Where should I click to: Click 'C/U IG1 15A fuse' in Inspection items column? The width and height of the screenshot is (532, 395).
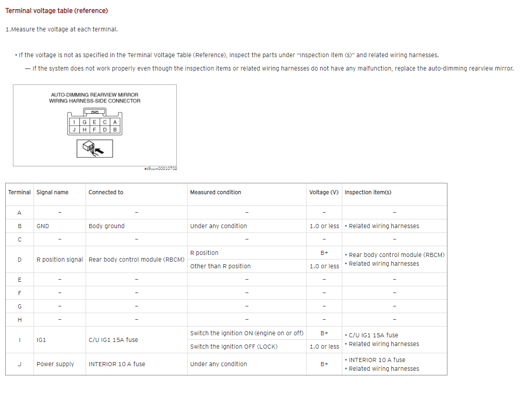pos(373,335)
